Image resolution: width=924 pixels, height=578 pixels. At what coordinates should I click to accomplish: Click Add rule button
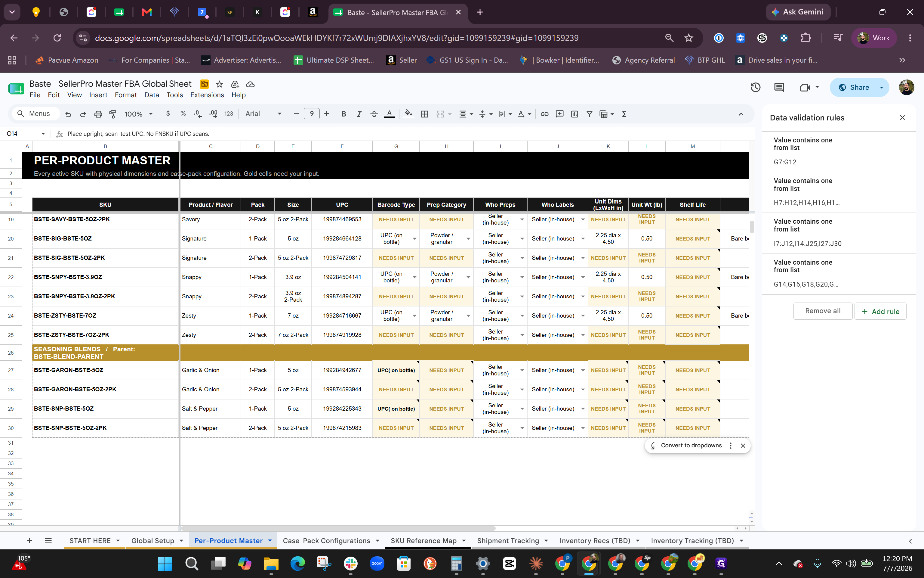(x=880, y=311)
